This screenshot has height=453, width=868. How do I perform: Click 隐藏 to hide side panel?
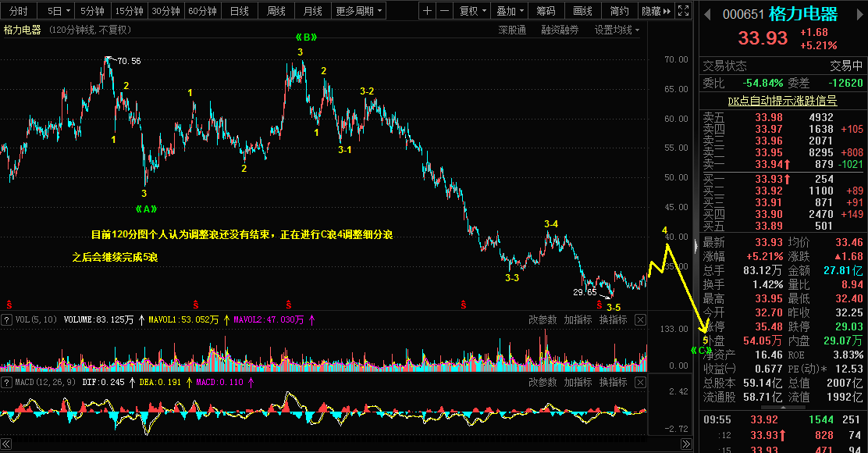pos(656,10)
